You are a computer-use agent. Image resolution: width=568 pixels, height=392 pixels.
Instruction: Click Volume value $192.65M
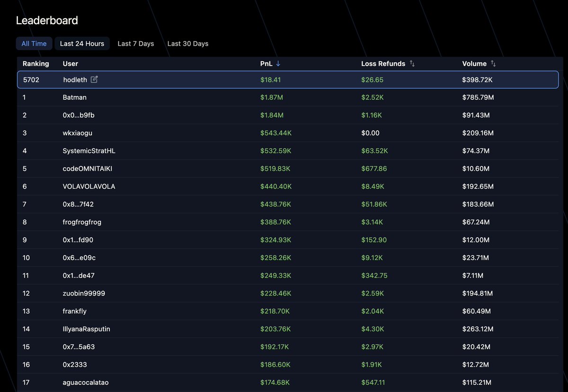[x=478, y=187]
